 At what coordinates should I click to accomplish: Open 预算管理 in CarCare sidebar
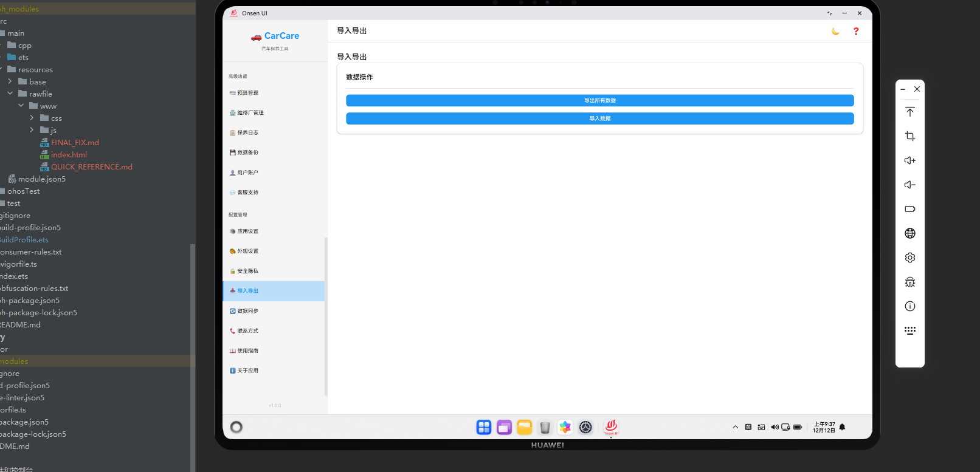point(274,93)
